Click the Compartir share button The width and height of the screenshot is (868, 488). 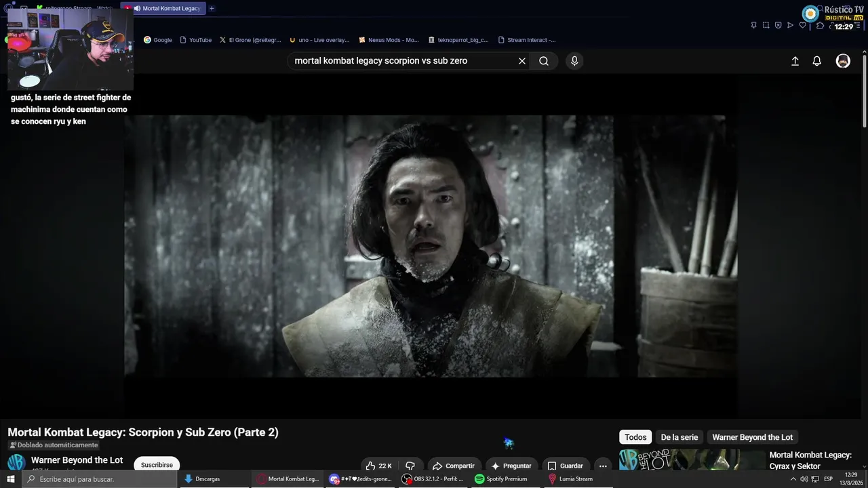point(454,466)
